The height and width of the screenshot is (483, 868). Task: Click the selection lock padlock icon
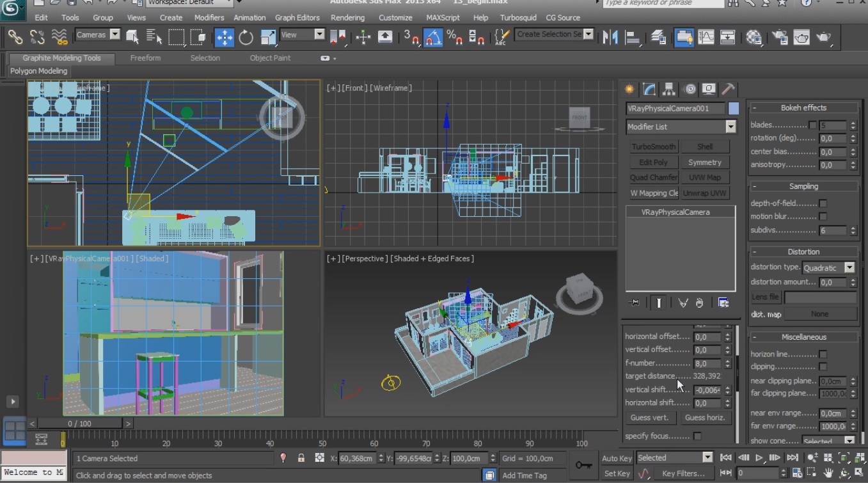(x=301, y=458)
